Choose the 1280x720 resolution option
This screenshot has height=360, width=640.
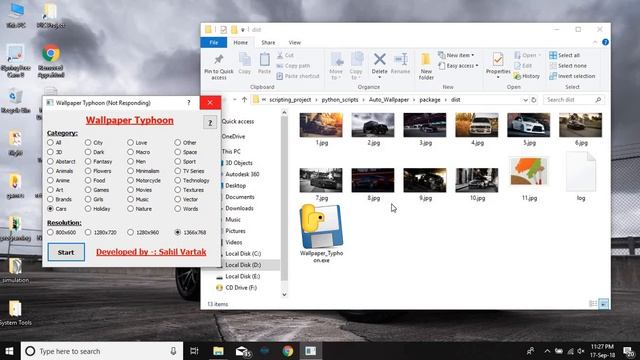point(88,232)
